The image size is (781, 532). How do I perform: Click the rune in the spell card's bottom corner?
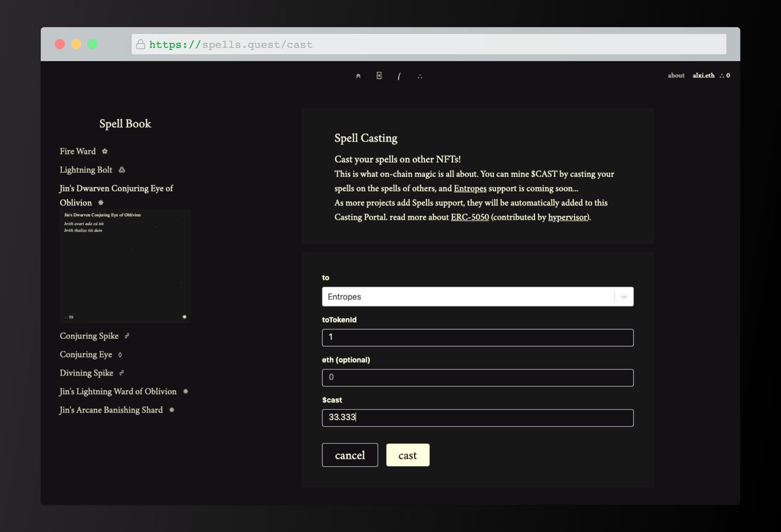pos(185,317)
